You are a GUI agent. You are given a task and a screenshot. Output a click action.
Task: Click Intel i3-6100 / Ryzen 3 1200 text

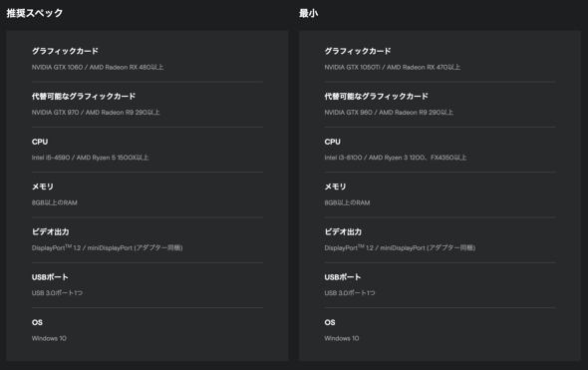[x=396, y=158]
